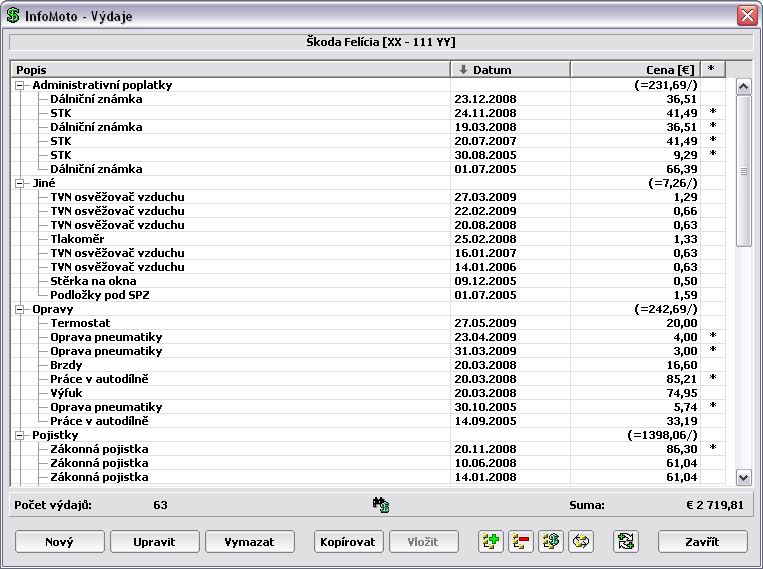763x569 pixels.
Task: Collapse the Opravy group
Action: tap(19, 310)
